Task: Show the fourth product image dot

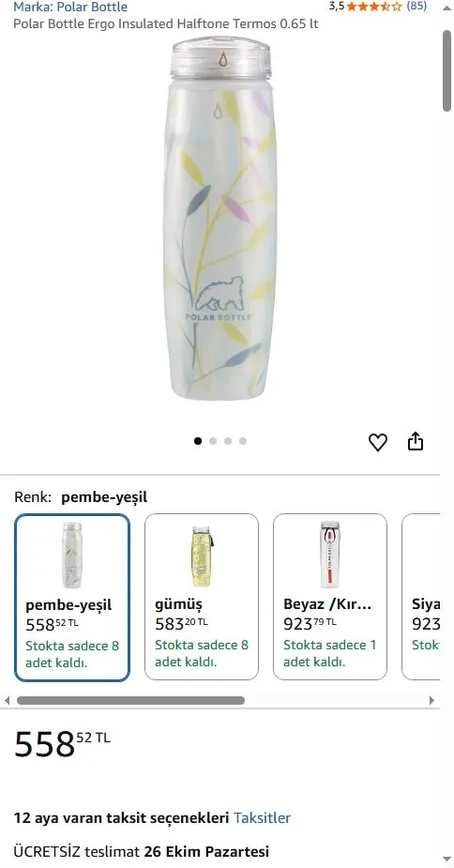Action: 243,441
